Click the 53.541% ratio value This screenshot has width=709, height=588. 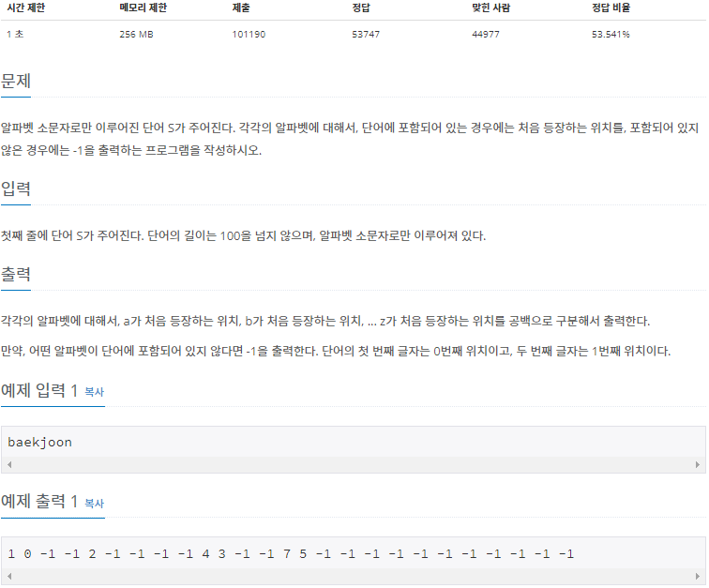coord(611,35)
